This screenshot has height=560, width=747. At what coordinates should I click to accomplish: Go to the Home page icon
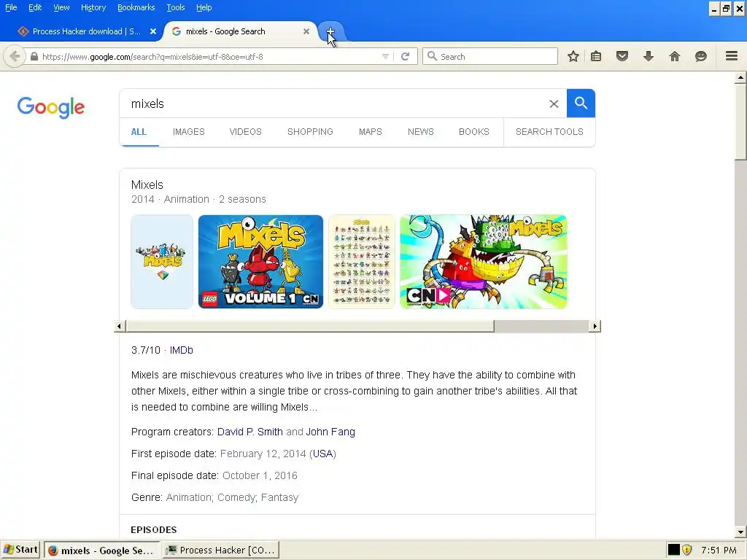(x=675, y=57)
